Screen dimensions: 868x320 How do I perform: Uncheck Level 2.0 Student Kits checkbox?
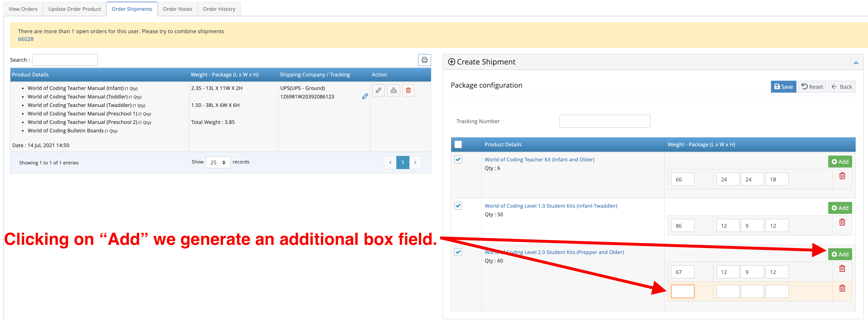[458, 252]
